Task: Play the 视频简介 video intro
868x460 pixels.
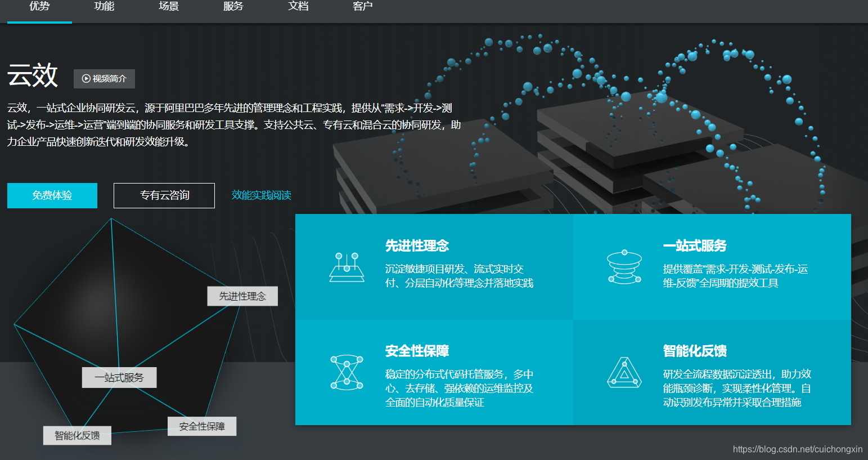Action: click(104, 79)
